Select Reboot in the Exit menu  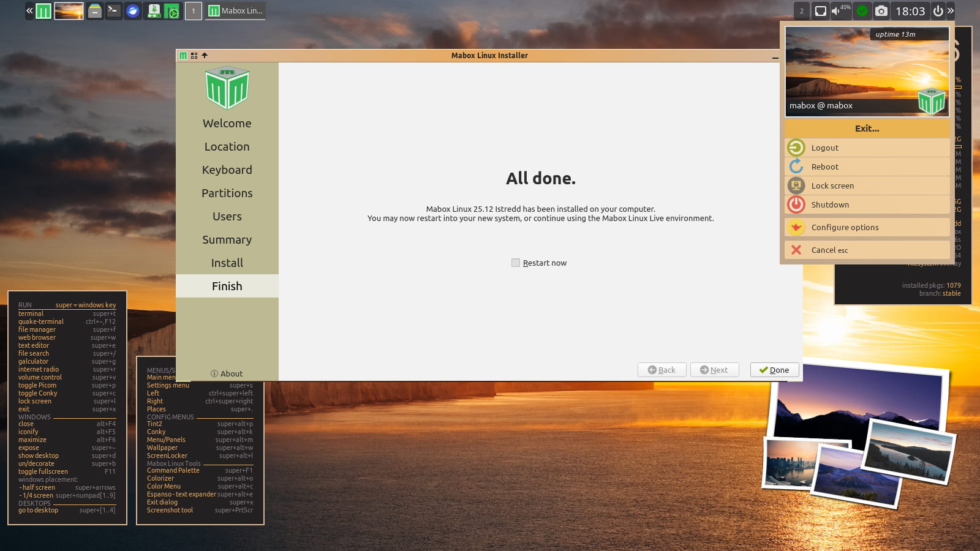click(824, 167)
